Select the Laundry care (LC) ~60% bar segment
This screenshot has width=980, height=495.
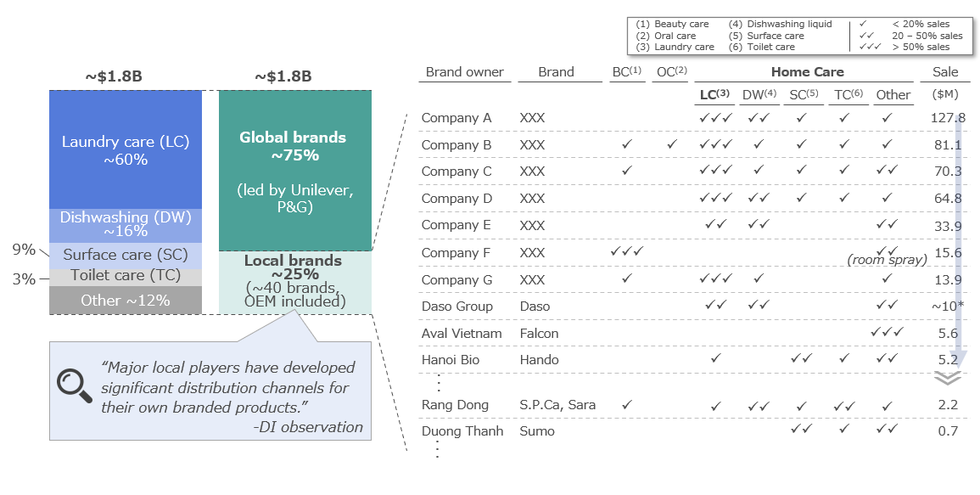coord(126,149)
